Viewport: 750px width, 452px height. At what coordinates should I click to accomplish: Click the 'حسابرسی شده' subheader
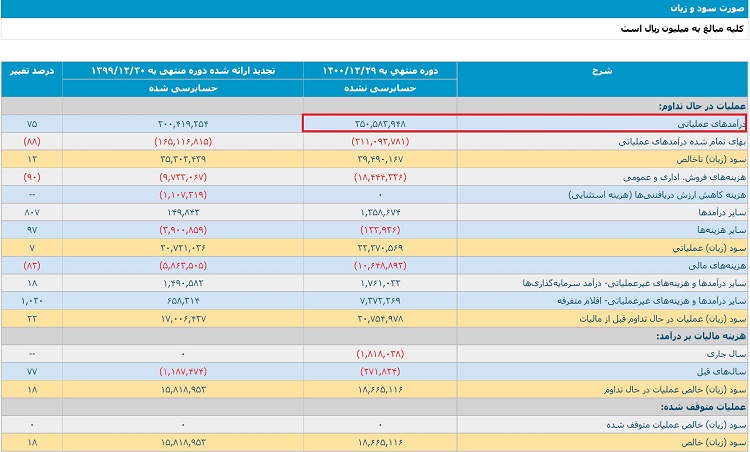tap(183, 88)
